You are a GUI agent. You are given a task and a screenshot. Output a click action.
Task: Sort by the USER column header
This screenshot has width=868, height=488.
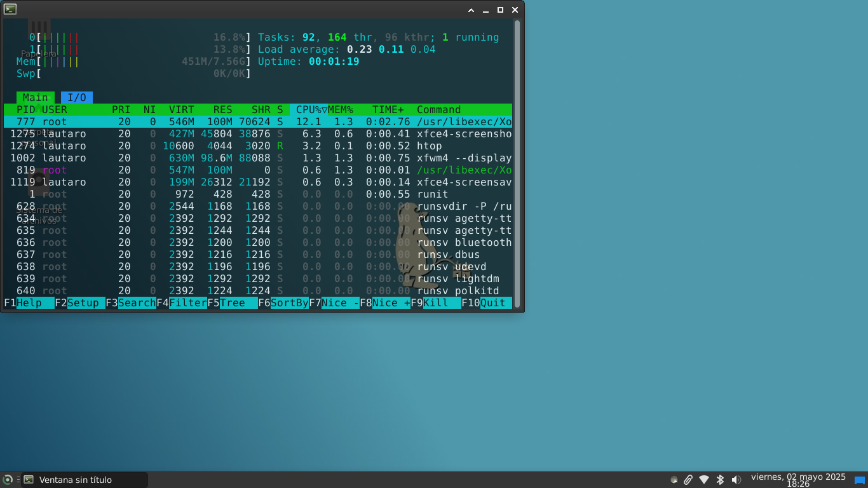pos(55,109)
